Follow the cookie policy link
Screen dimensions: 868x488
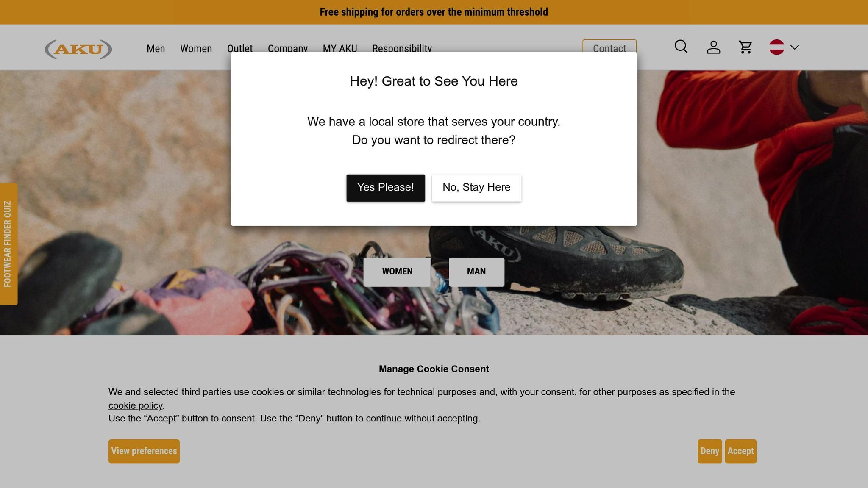(135, 405)
